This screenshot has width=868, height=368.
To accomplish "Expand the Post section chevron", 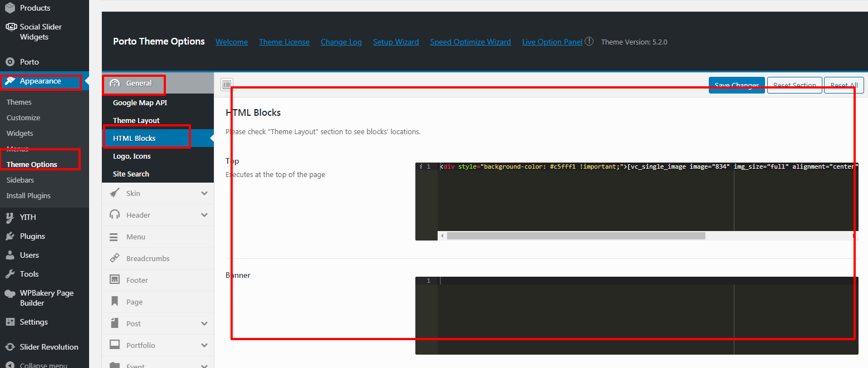I will pos(204,323).
